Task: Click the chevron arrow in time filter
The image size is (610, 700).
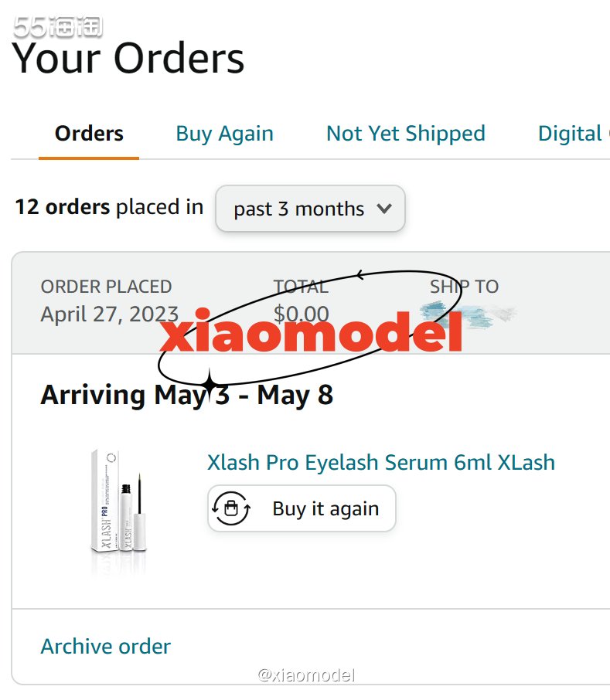Action: pyautogui.click(x=383, y=209)
